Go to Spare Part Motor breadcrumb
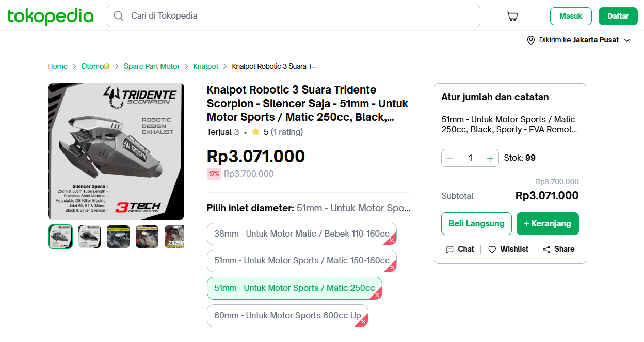This screenshot has height=342, width=644. coord(152,66)
